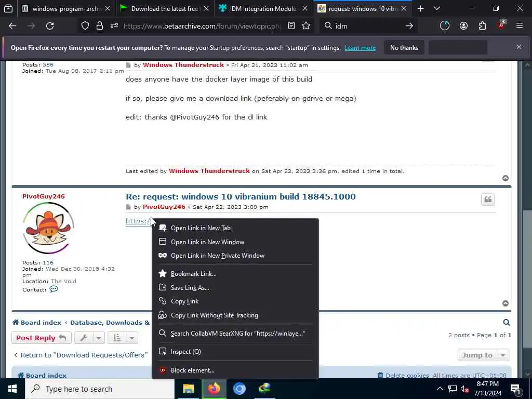Screen dimensions: 532x399
Task: Open PivotGuy246 profile from sidebar username
Action: point(44,196)
